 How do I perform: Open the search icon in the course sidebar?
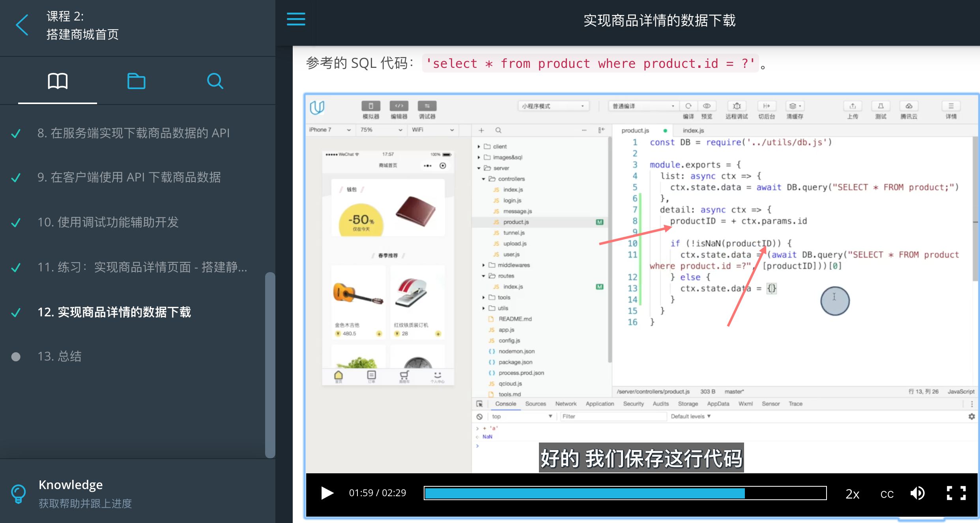coord(215,81)
